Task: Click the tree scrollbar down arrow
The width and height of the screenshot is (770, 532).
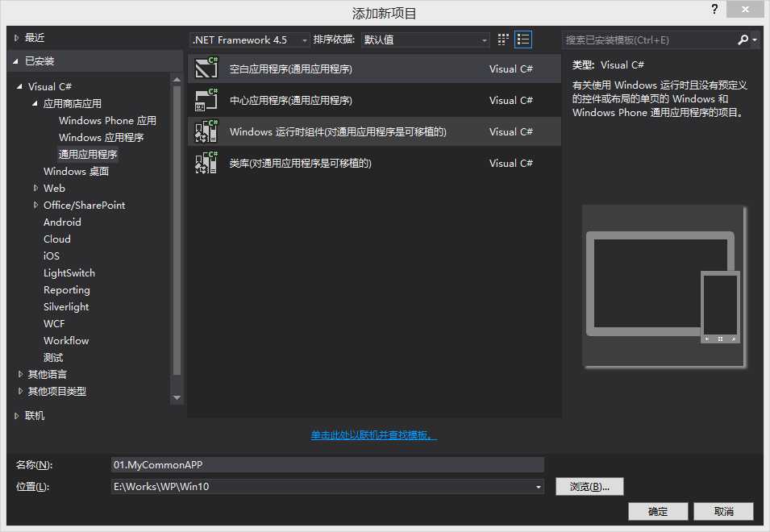Action: pyautogui.click(x=177, y=398)
